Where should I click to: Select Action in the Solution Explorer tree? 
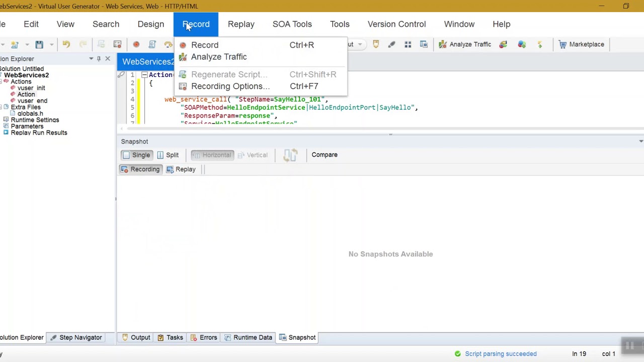point(26,95)
